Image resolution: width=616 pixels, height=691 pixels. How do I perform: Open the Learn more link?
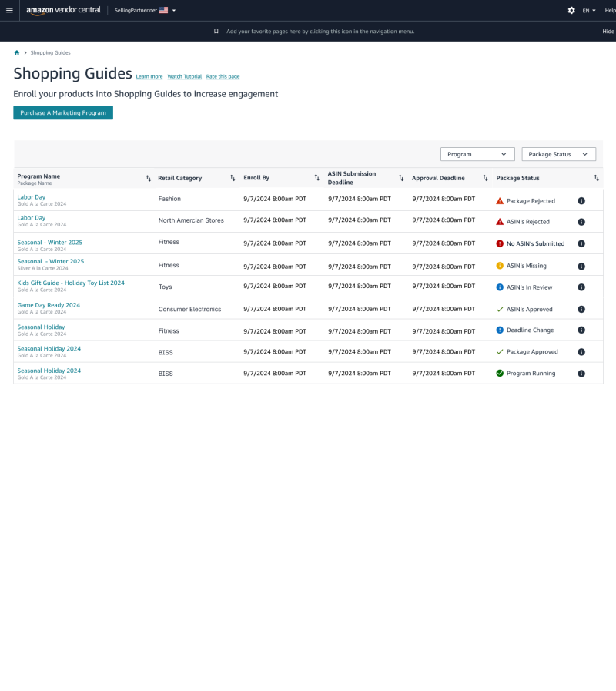click(x=149, y=77)
